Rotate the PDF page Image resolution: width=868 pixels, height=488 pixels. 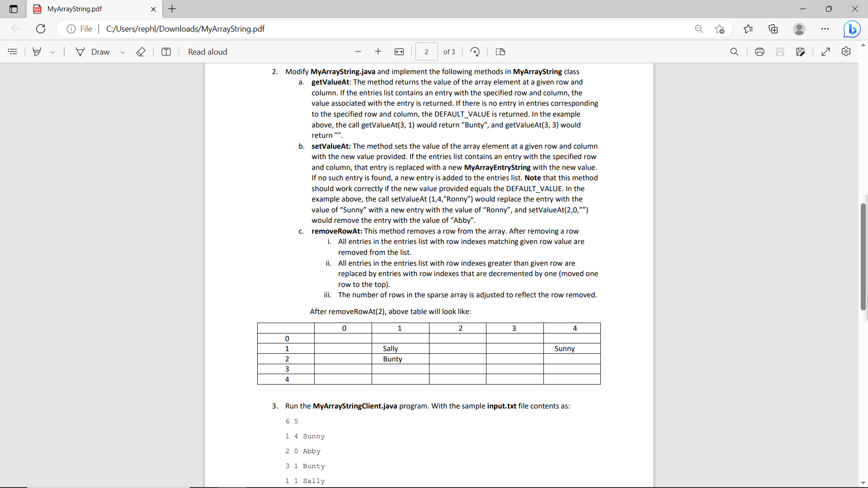coord(475,52)
